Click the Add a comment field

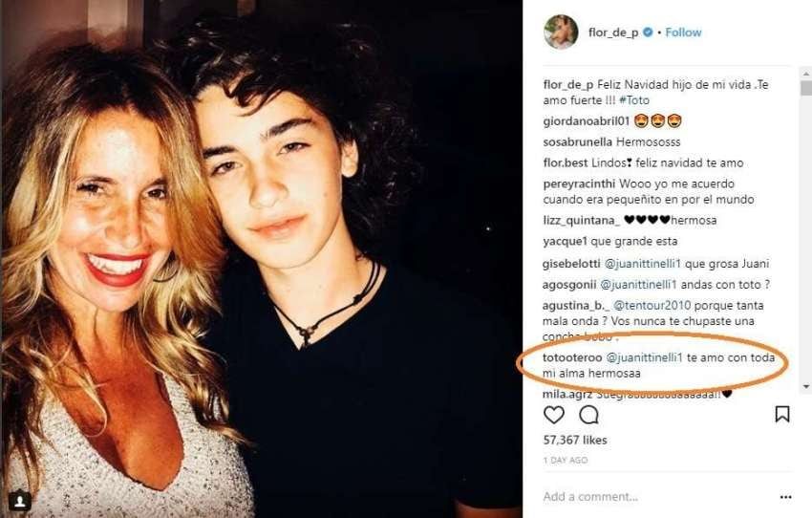pos(650,497)
